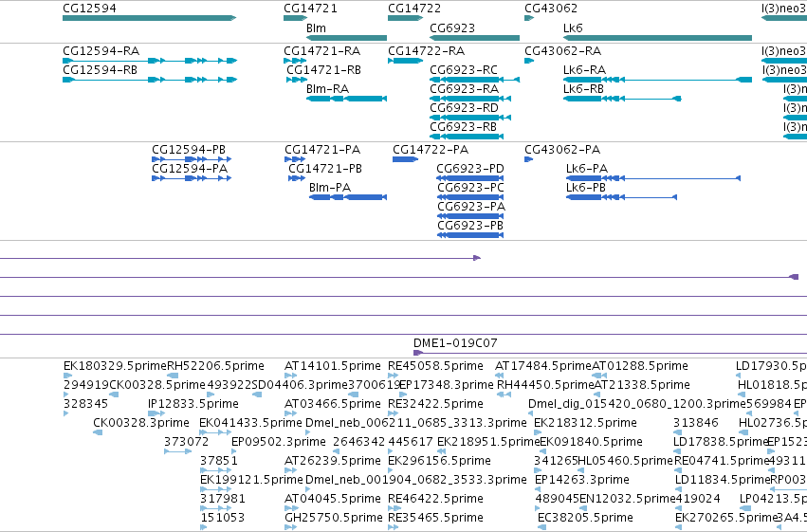Click the CG6923 gene bar
This screenshot has height=532, width=807.
(474, 38)
